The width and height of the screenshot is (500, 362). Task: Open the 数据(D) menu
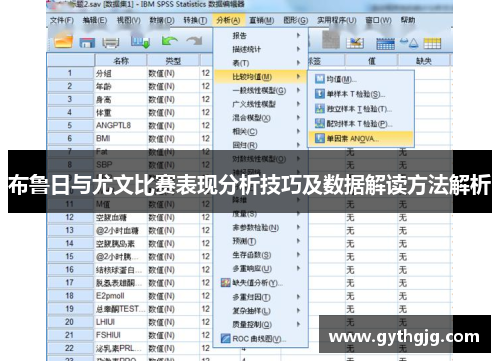click(162, 20)
